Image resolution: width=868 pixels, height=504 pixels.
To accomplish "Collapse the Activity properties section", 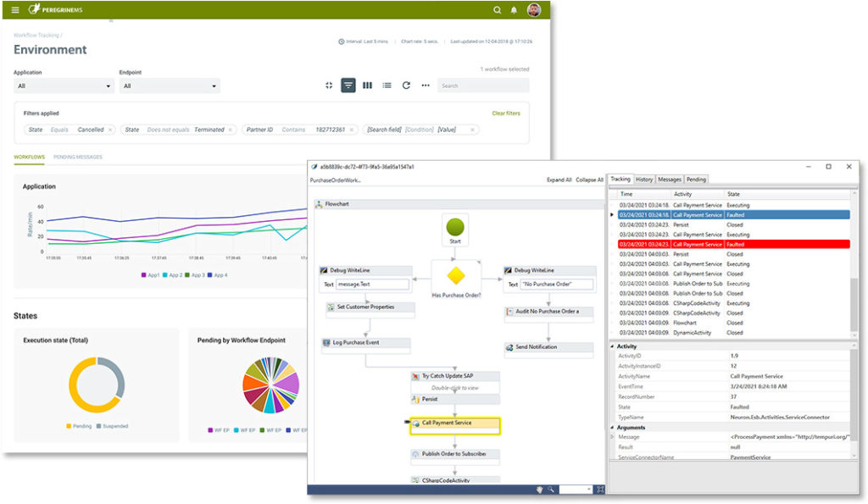I will point(613,346).
